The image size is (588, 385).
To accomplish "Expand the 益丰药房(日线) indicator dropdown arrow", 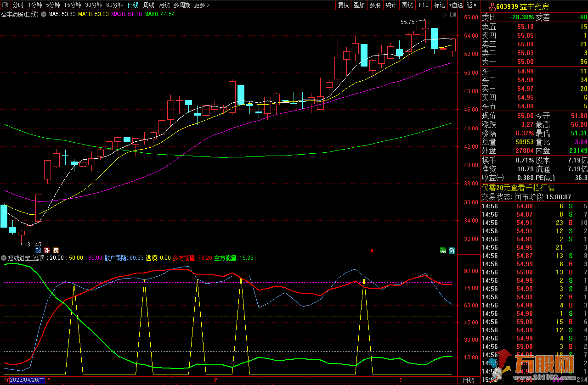I will 43,14.
